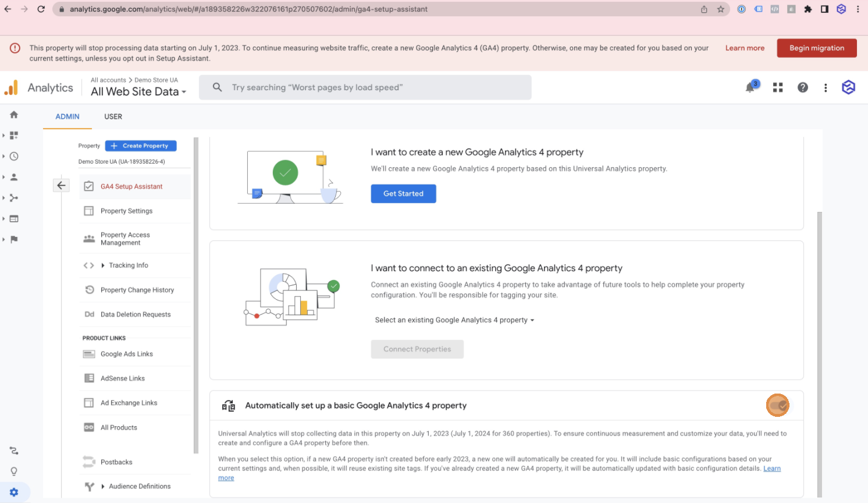
Task: Expand the All Web Site Data selector
Action: pyautogui.click(x=138, y=92)
